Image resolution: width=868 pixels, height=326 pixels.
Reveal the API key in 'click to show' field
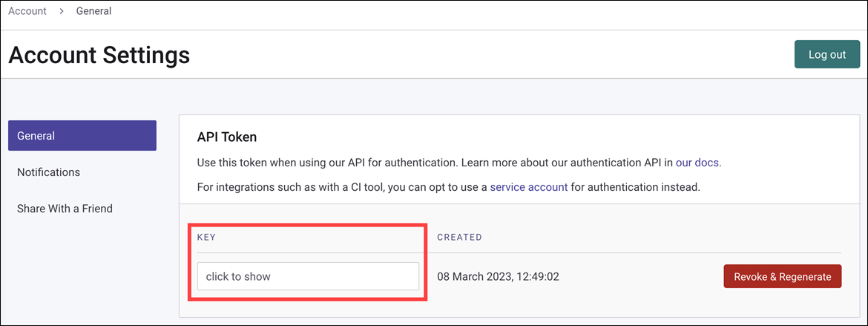[308, 276]
